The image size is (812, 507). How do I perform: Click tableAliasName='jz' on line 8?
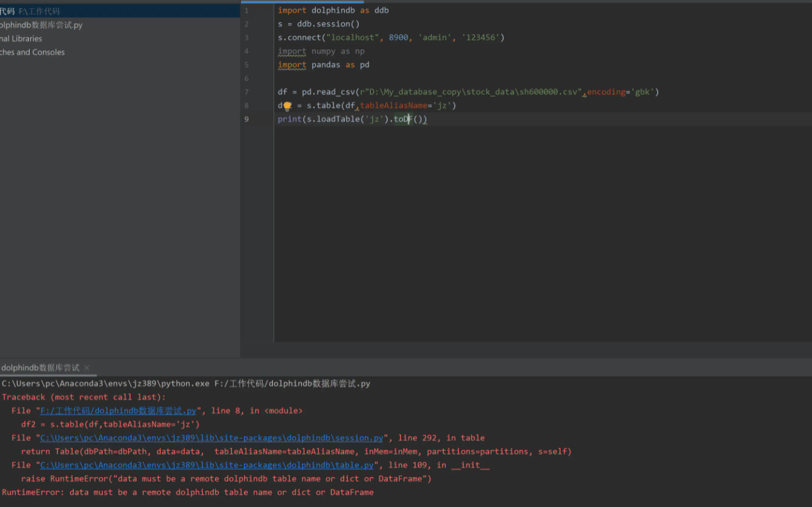(405, 105)
